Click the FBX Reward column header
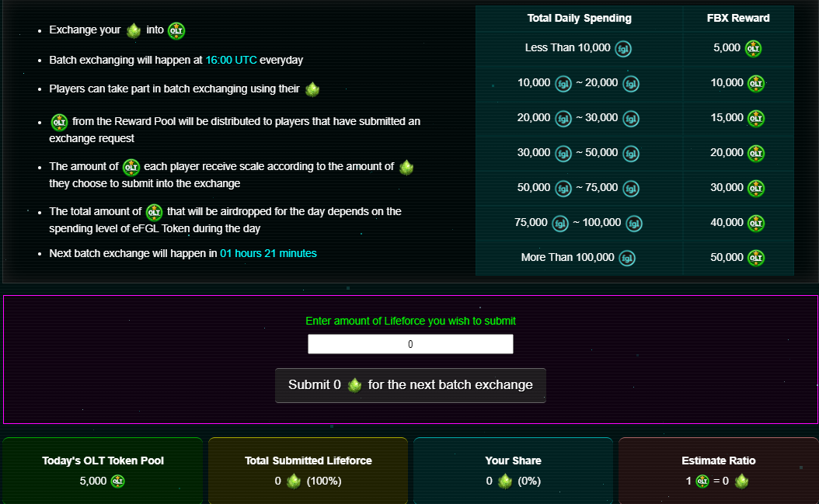 click(x=738, y=18)
